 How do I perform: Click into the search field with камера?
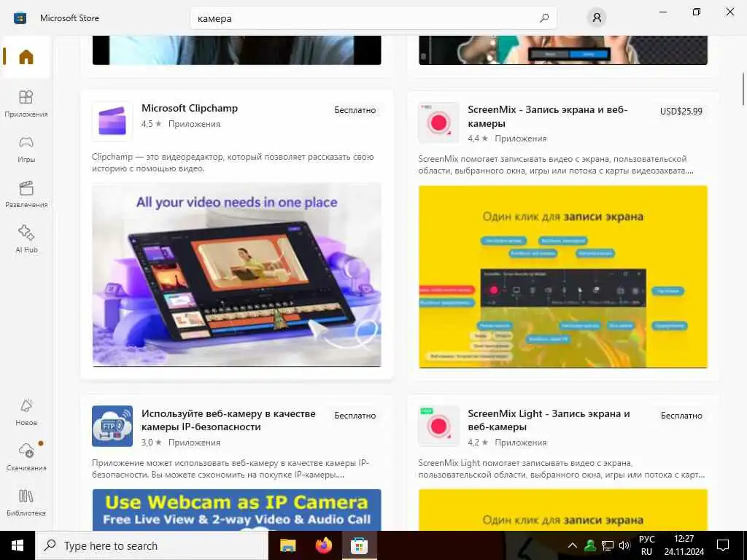point(373,18)
